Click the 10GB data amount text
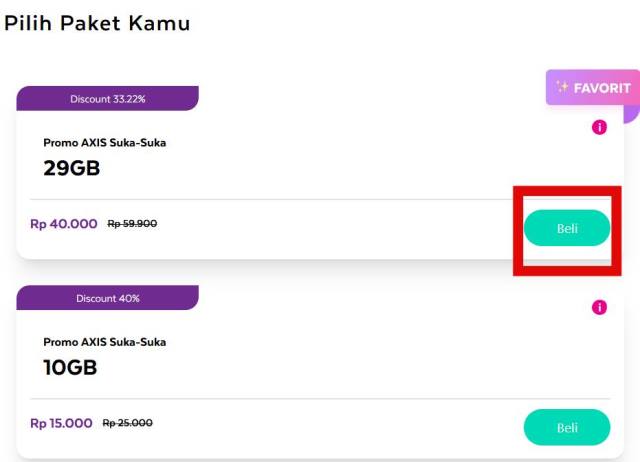 click(x=70, y=367)
